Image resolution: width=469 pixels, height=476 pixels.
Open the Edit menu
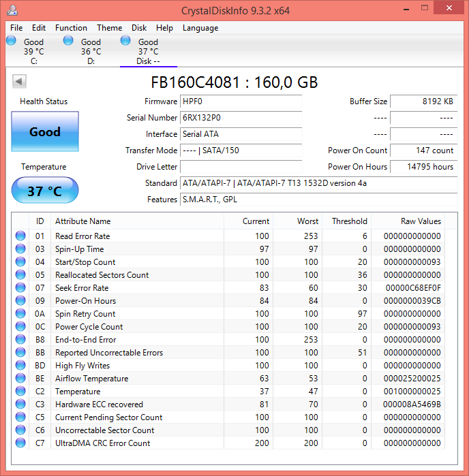tap(39, 28)
